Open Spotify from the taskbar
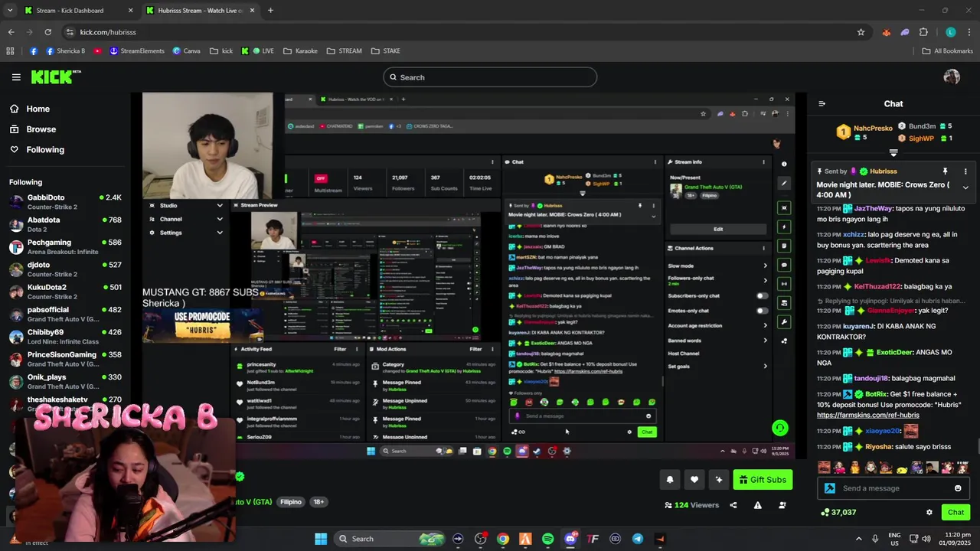Screen dimensions: 980x551 pos(548,539)
